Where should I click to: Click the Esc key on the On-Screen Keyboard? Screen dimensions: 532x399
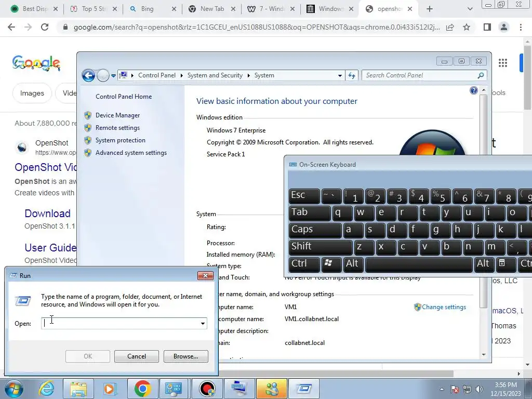pyautogui.click(x=304, y=195)
